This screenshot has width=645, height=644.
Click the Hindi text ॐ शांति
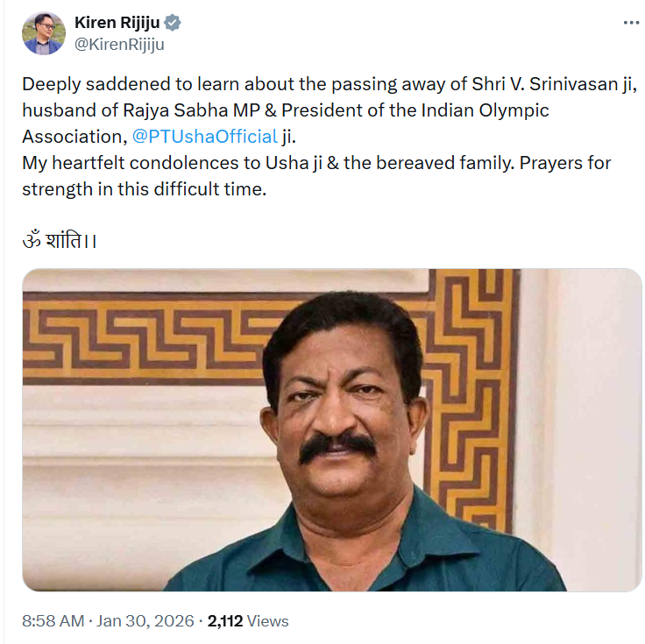(60, 238)
